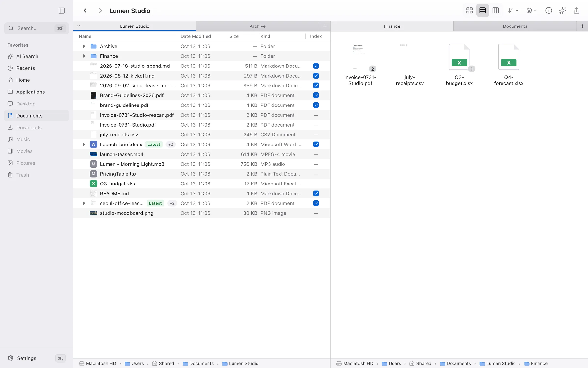This screenshot has height=368, width=588.
Task: Sort by the Date Modified column header
Action: (x=196, y=36)
